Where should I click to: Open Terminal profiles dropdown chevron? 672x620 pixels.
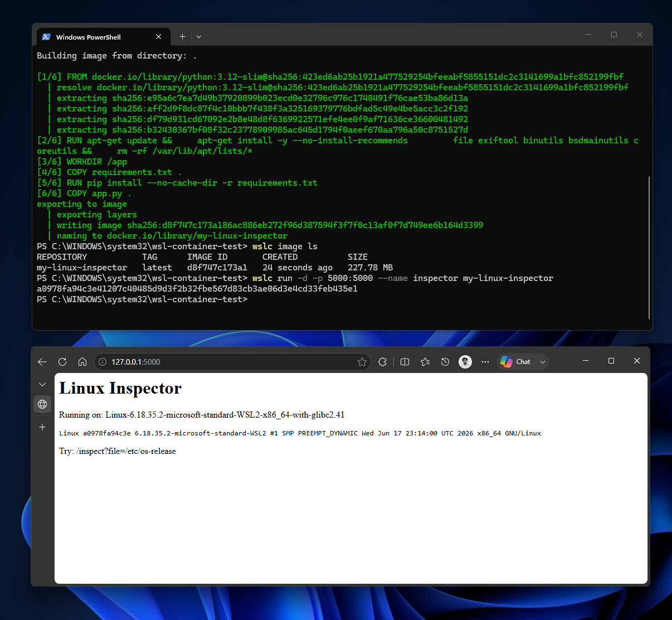(199, 37)
